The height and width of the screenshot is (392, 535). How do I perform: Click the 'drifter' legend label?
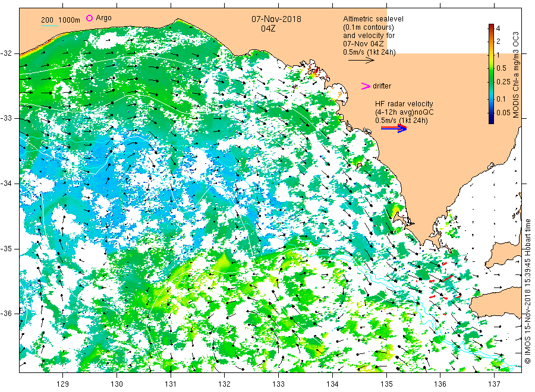pos(382,86)
